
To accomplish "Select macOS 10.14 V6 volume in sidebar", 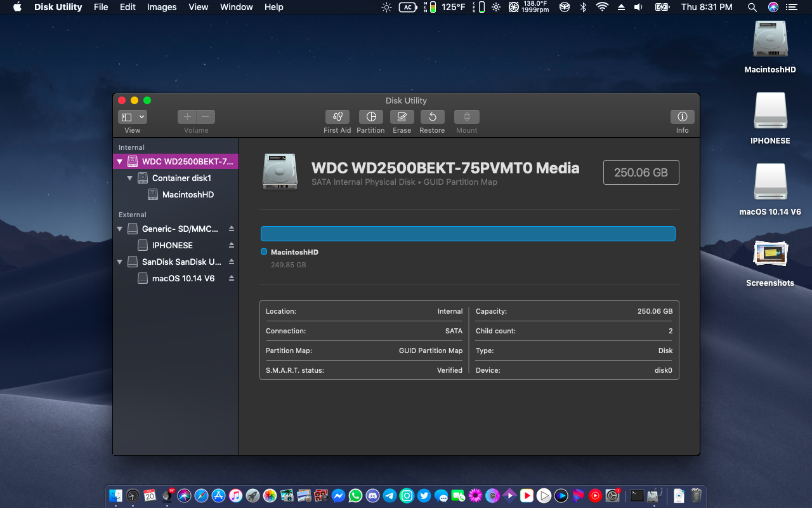I will point(176,278).
